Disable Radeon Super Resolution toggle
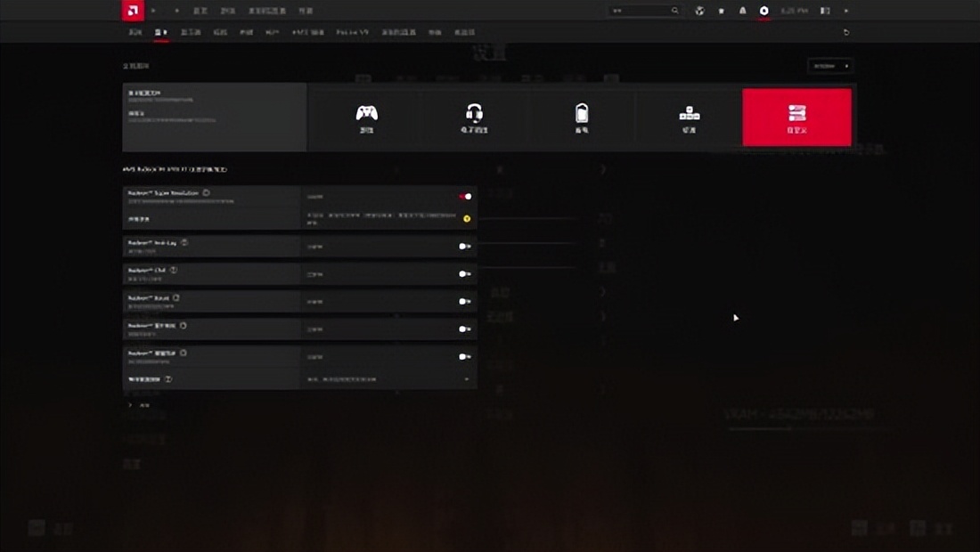The image size is (980, 552). pos(465,197)
